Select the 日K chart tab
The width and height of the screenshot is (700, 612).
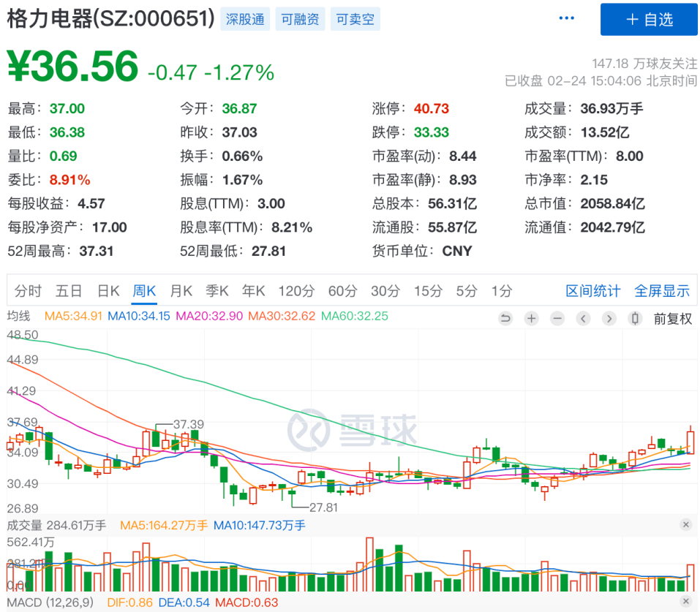coord(108,291)
